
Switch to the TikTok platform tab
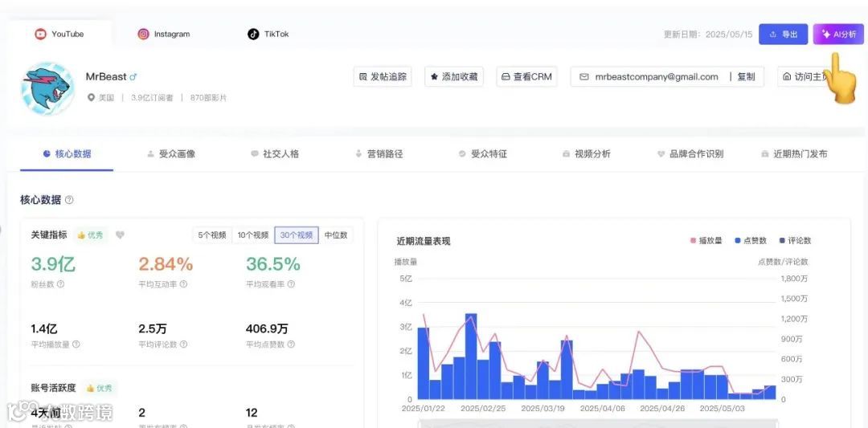(x=268, y=34)
